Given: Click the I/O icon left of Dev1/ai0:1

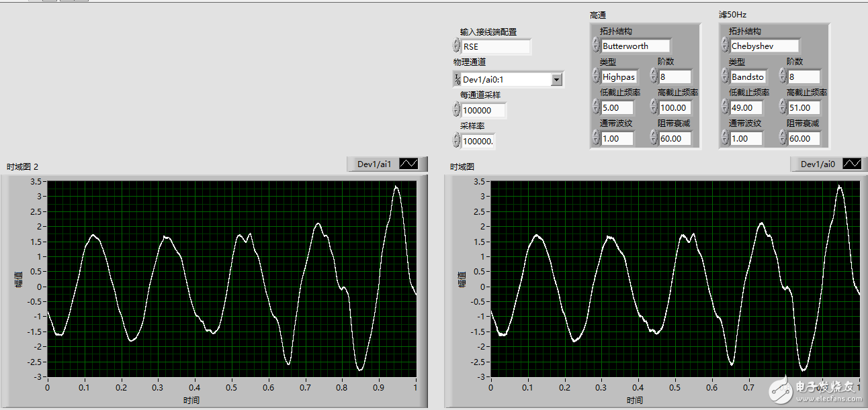Looking at the screenshot, I should click(x=457, y=79).
